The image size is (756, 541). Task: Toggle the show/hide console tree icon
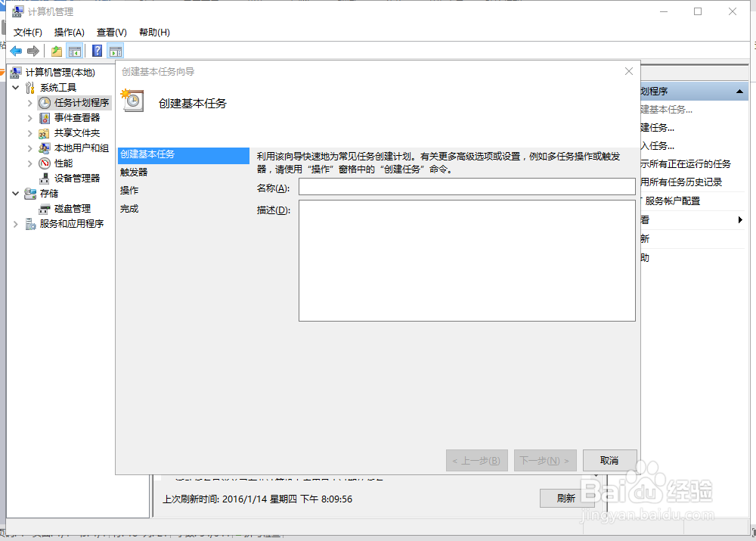(74, 50)
